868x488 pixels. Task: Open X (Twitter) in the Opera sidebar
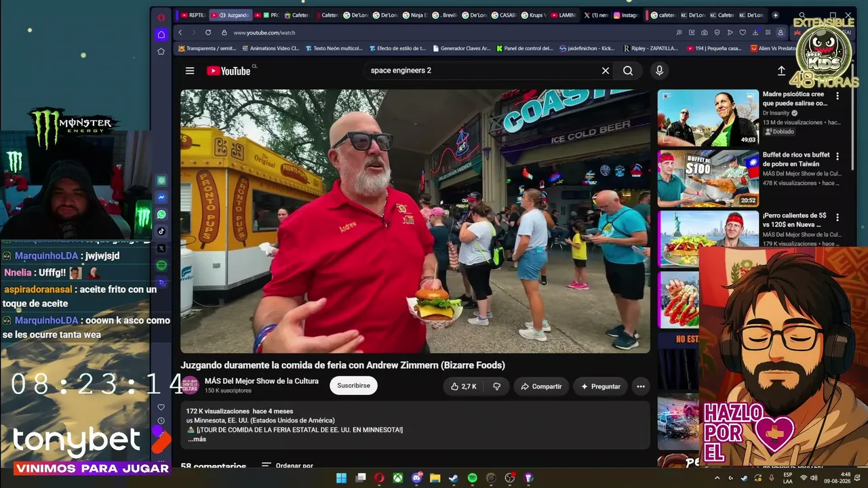point(161,248)
